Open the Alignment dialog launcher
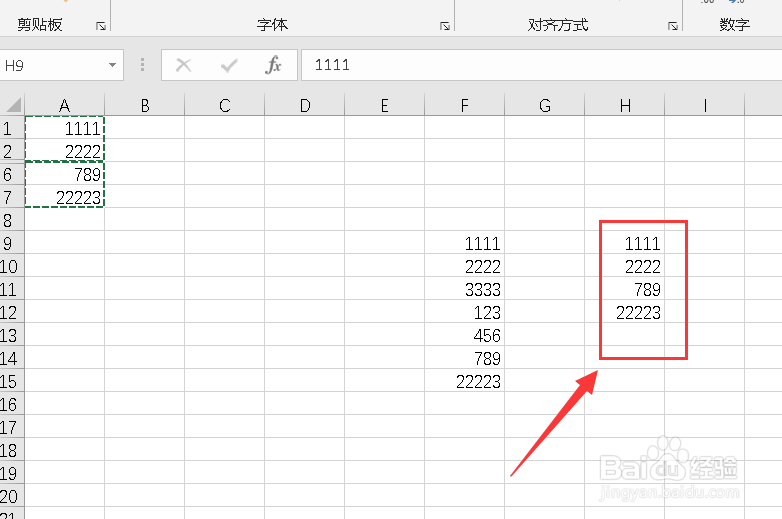Viewport: 782px width, 519px height. 673,26
